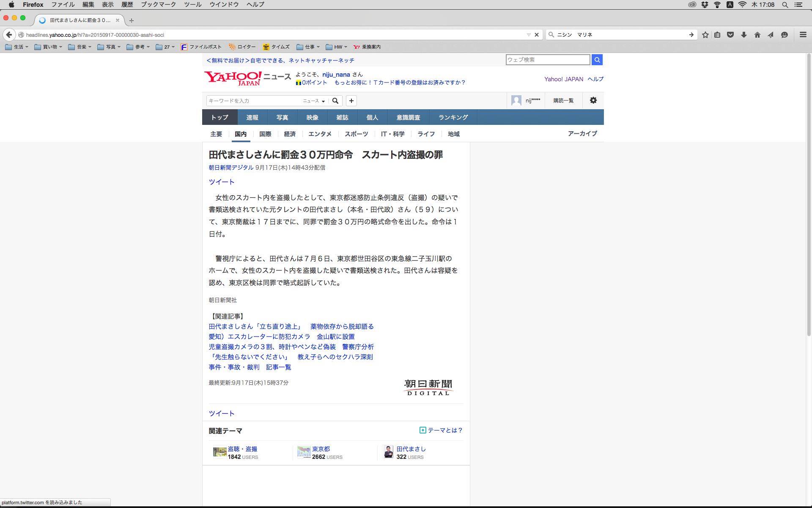The image size is (812, 508).
Task: Click the plus button beside keyword search
Action: (351, 101)
